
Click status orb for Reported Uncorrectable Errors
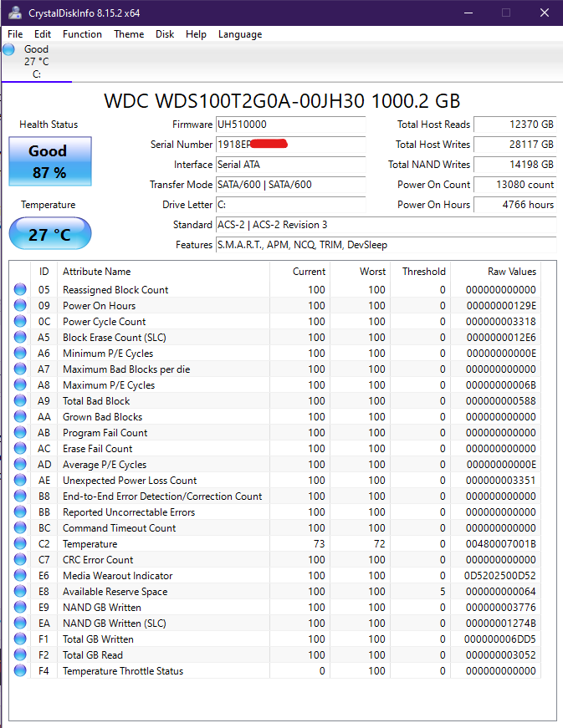[20, 512]
